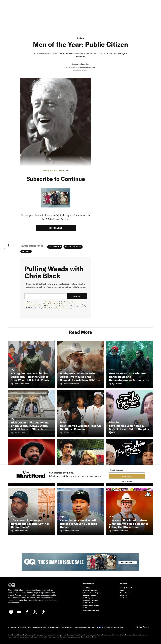Dismiss the Must Read banner with No Thanks

pyautogui.click(x=127, y=481)
